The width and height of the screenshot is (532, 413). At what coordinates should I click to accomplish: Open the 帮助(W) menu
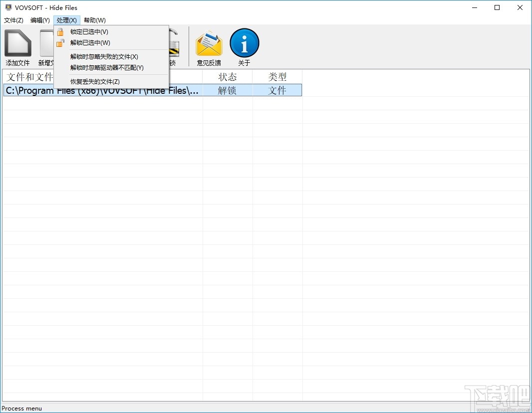tap(94, 20)
